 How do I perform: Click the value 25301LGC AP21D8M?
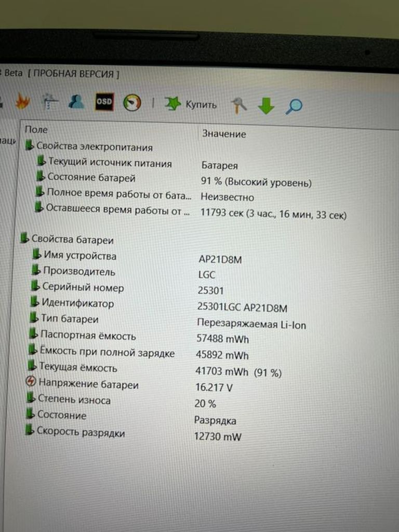(x=242, y=308)
